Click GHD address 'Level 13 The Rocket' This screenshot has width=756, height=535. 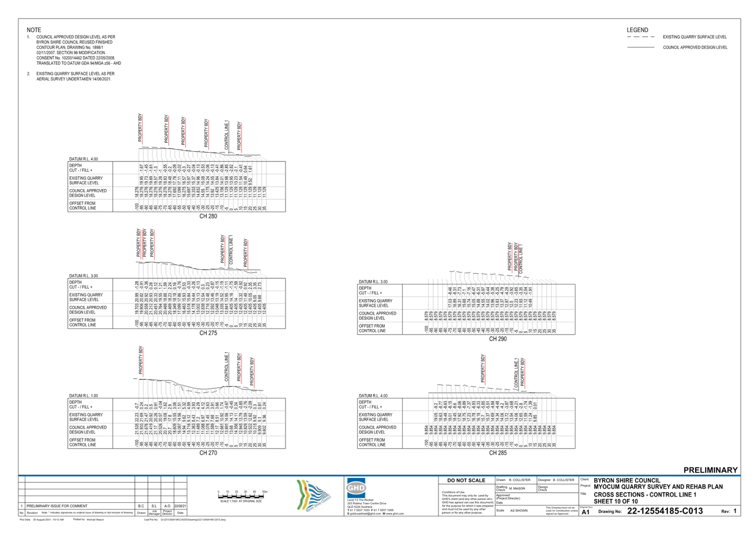click(361, 500)
